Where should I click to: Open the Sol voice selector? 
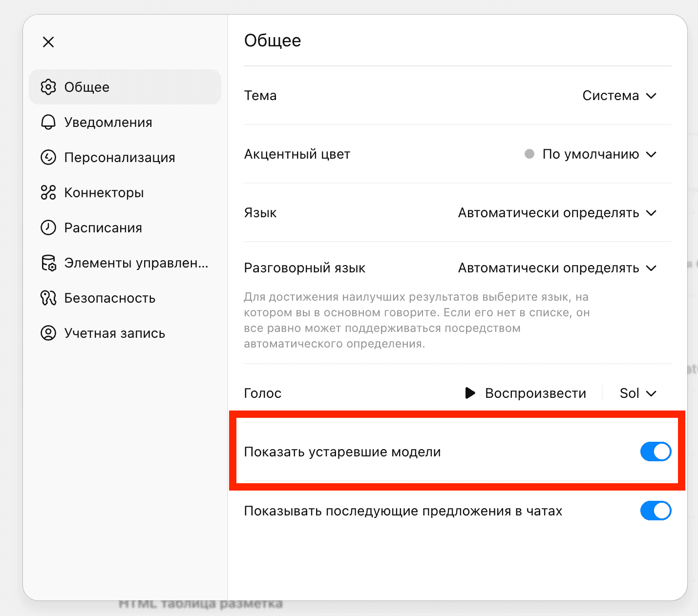pos(638,393)
